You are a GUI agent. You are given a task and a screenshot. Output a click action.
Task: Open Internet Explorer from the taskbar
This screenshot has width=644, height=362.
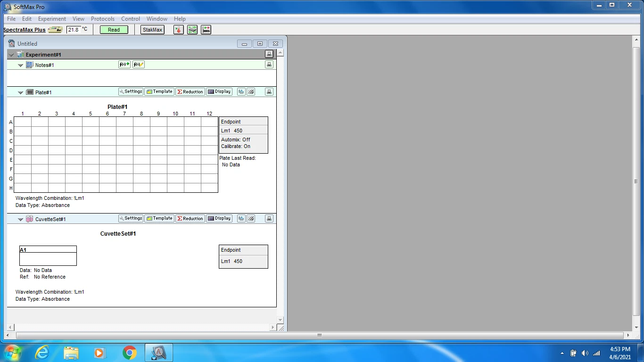(42, 353)
